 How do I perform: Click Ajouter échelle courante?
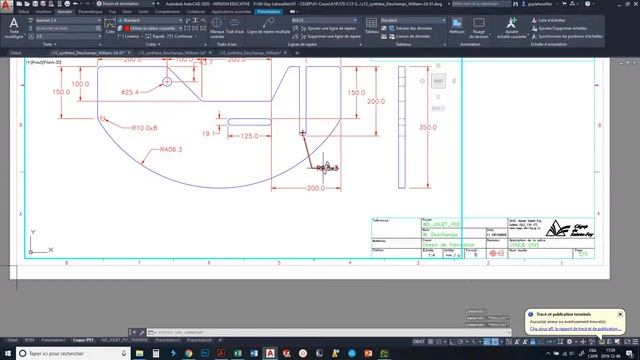pyautogui.click(x=511, y=28)
